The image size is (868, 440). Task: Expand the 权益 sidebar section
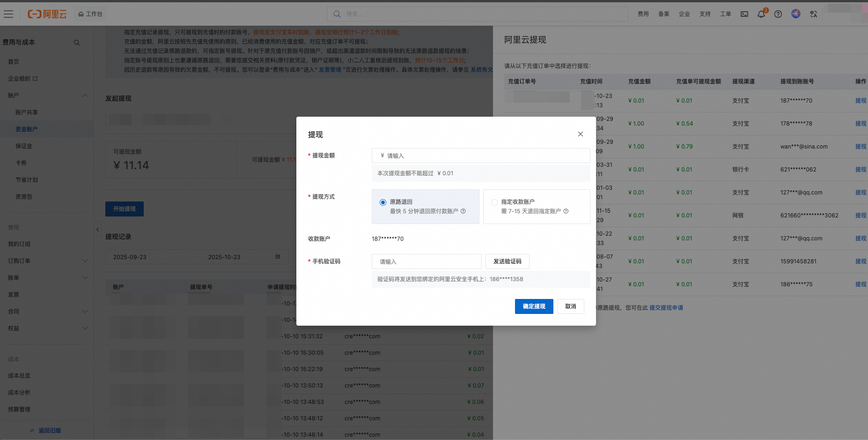(85, 328)
